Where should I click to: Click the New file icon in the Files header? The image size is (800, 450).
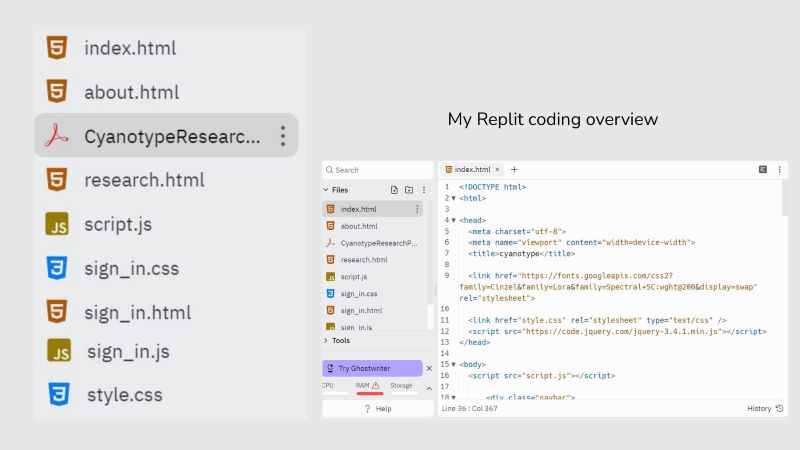click(394, 190)
